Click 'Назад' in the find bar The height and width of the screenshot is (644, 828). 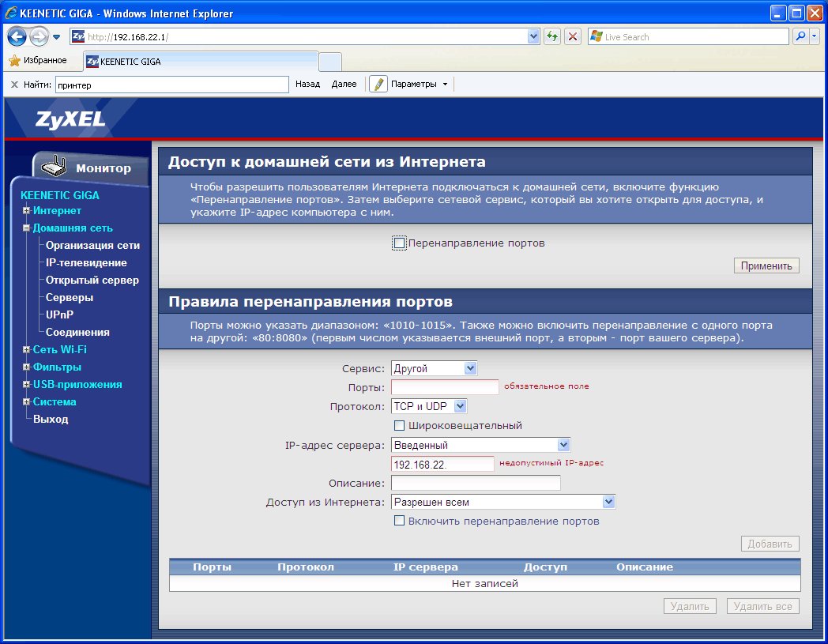pos(308,84)
